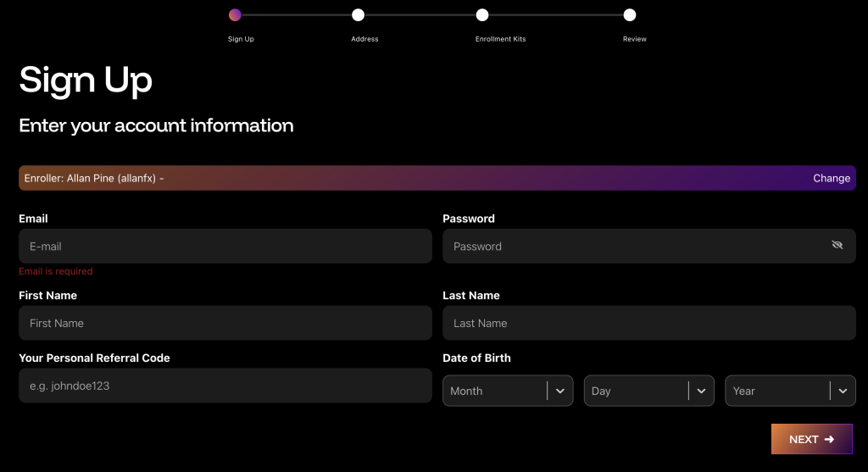Click the Day chevron arrow

pyautogui.click(x=701, y=391)
